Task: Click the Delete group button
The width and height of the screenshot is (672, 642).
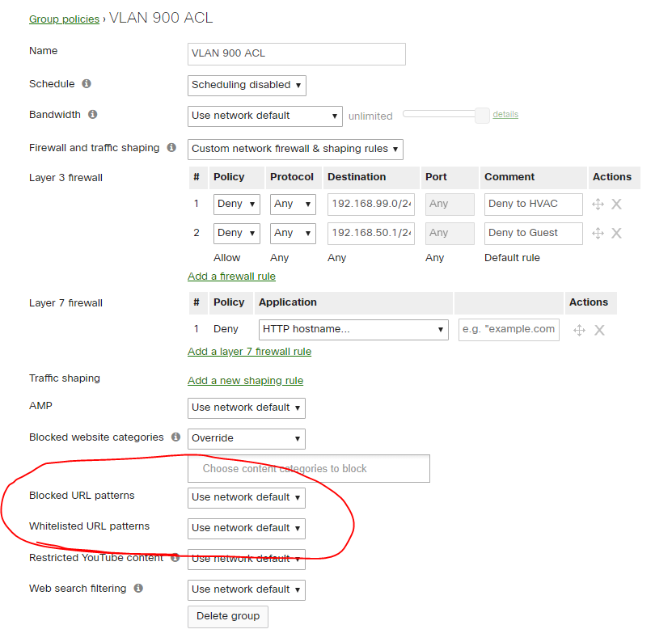Action: click(x=227, y=616)
